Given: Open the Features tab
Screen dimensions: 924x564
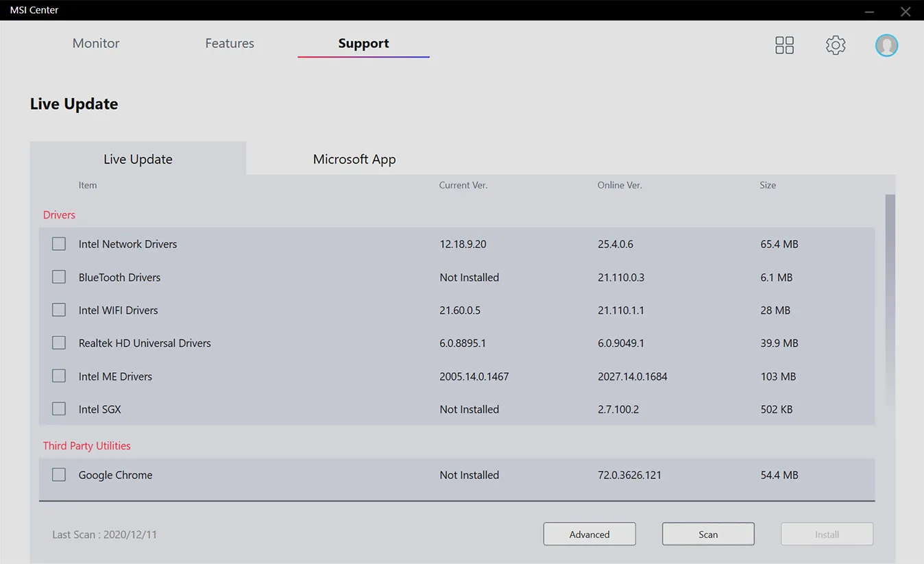Looking at the screenshot, I should (230, 43).
